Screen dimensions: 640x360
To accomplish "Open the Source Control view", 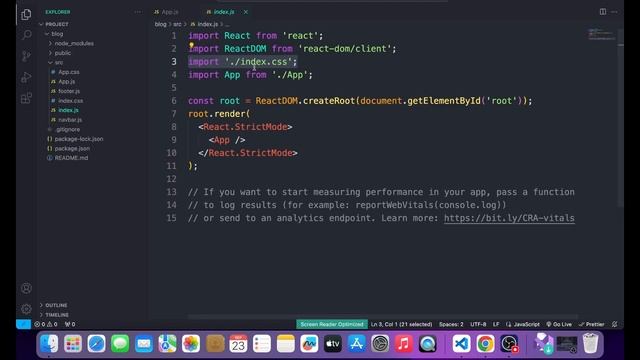I will pyautogui.click(x=26, y=56).
